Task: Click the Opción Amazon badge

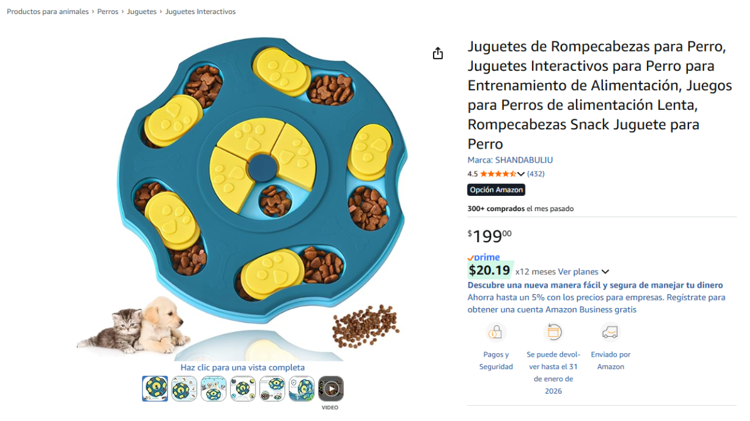Action: (x=496, y=190)
